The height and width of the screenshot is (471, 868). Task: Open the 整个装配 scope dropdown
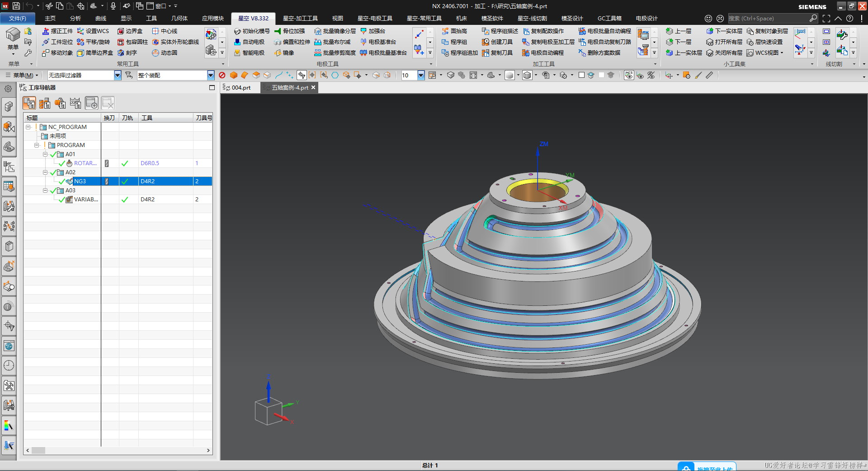click(x=211, y=75)
